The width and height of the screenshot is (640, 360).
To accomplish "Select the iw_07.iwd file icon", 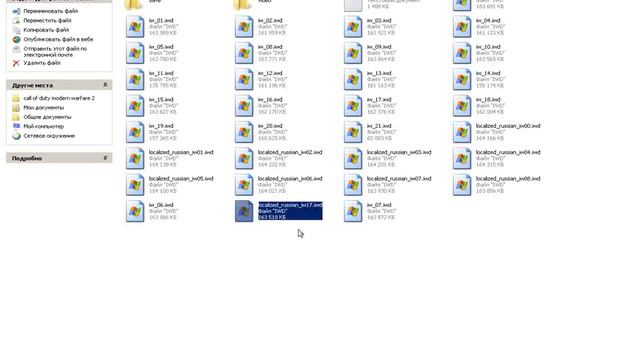I will pyautogui.click(x=353, y=211).
